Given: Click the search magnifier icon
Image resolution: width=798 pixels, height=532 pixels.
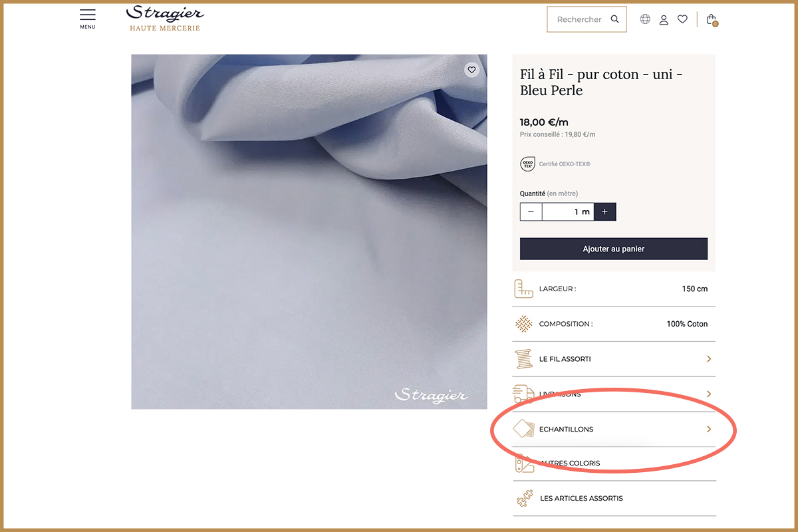Looking at the screenshot, I should point(615,19).
